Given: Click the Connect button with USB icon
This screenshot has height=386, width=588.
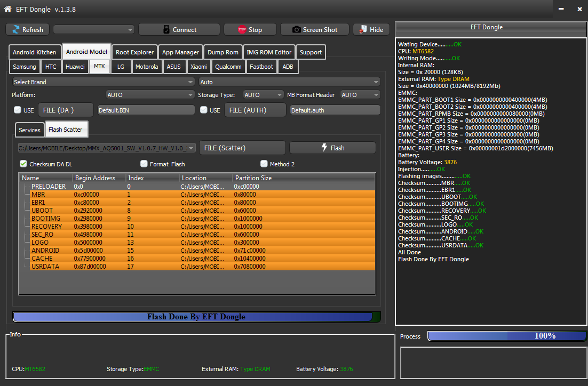Looking at the screenshot, I should click(179, 30).
